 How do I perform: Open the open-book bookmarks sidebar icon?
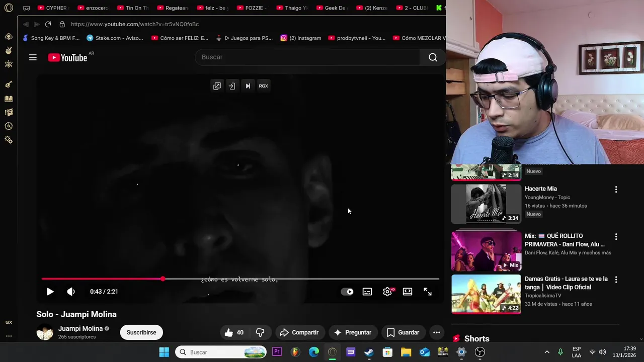(9, 99)
